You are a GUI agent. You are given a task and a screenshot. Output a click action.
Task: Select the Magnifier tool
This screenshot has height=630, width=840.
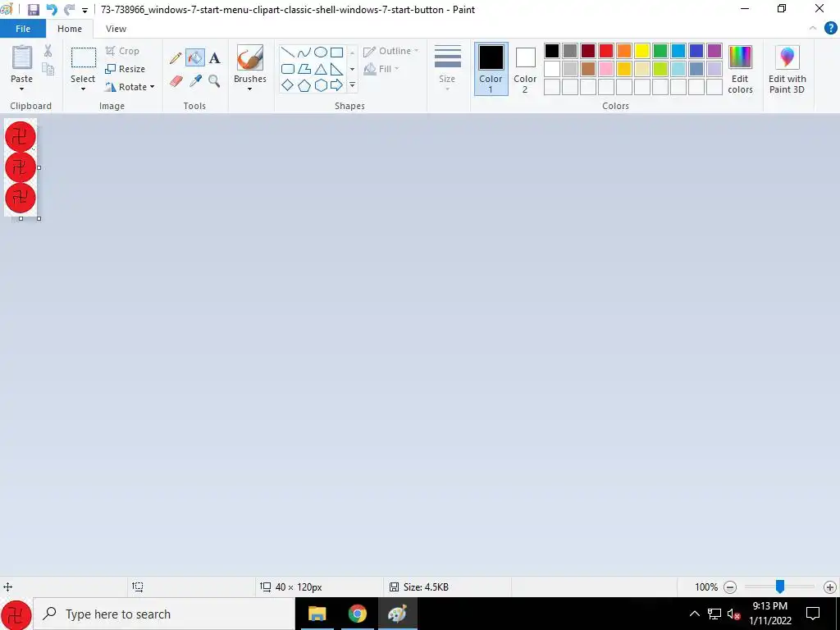coord(215,81)
